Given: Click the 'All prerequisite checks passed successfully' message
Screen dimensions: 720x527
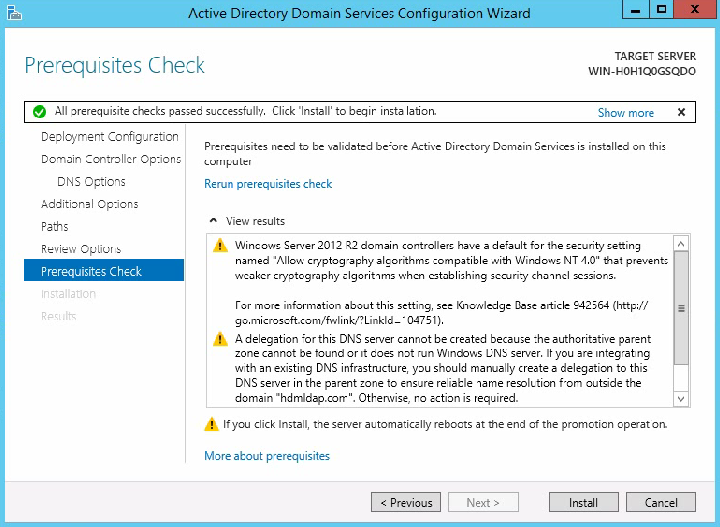Looking at the screenshot, I should point(246,111).
